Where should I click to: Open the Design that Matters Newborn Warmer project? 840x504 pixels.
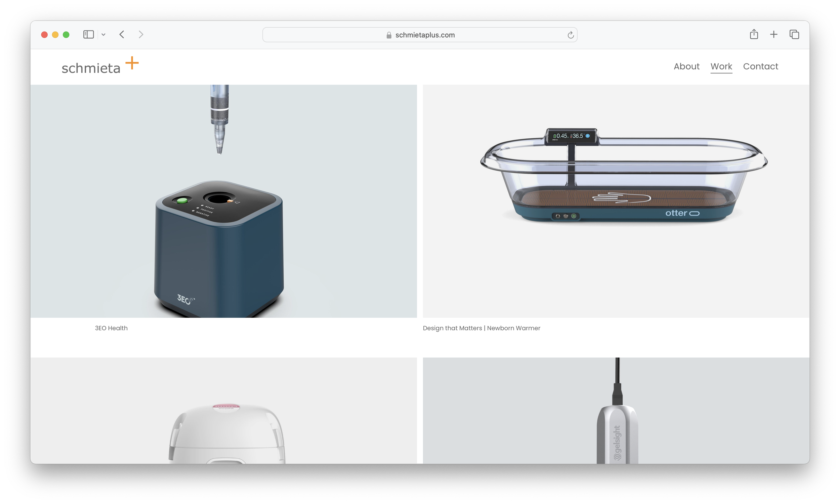(481, 328)
